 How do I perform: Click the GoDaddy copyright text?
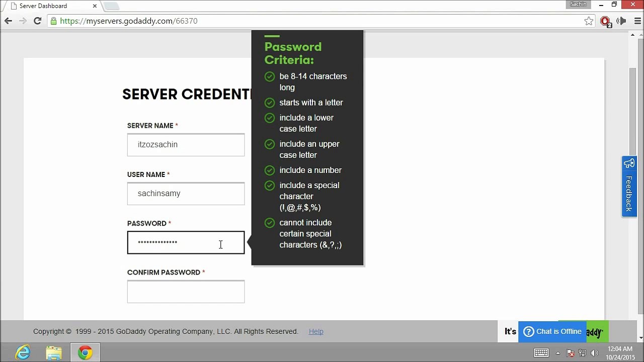tap(166, 331)
